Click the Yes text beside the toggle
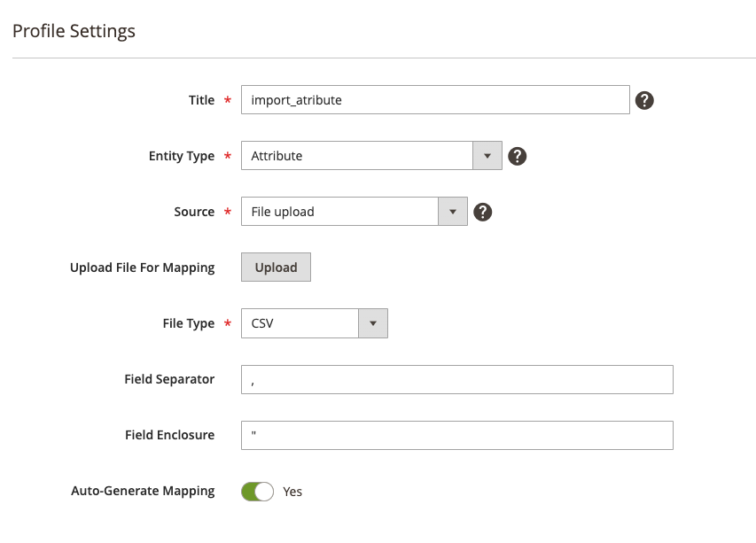This screenshot has width=756, height=543. tap(292, 492)
